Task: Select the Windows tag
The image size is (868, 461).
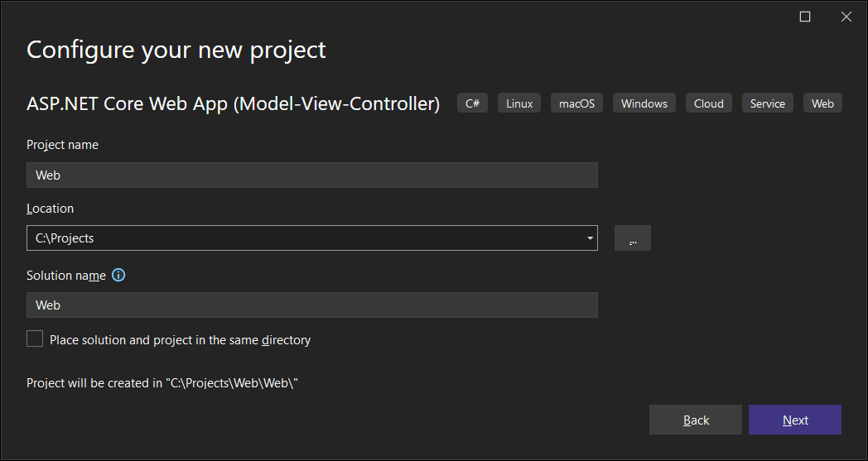Action: click(644, 103)
